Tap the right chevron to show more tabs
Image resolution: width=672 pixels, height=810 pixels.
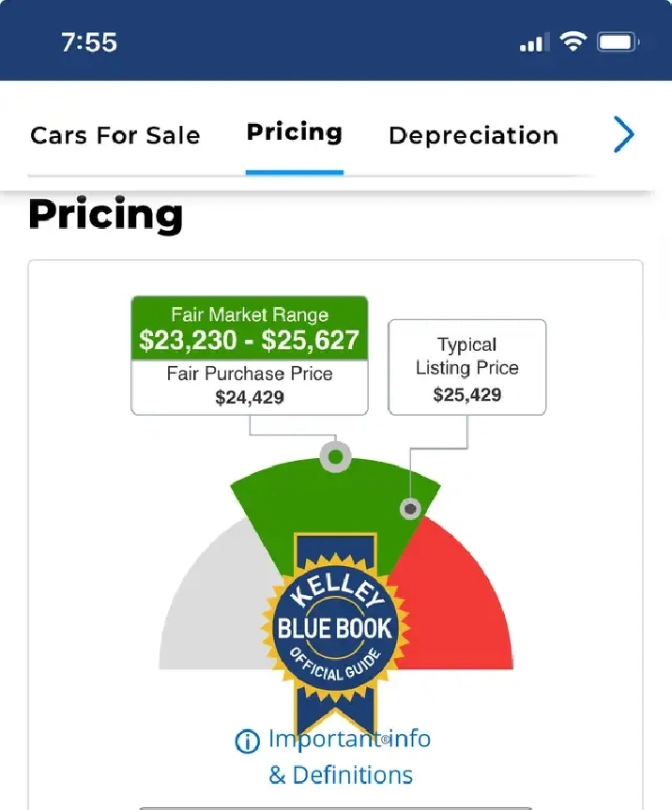(623, 134)
